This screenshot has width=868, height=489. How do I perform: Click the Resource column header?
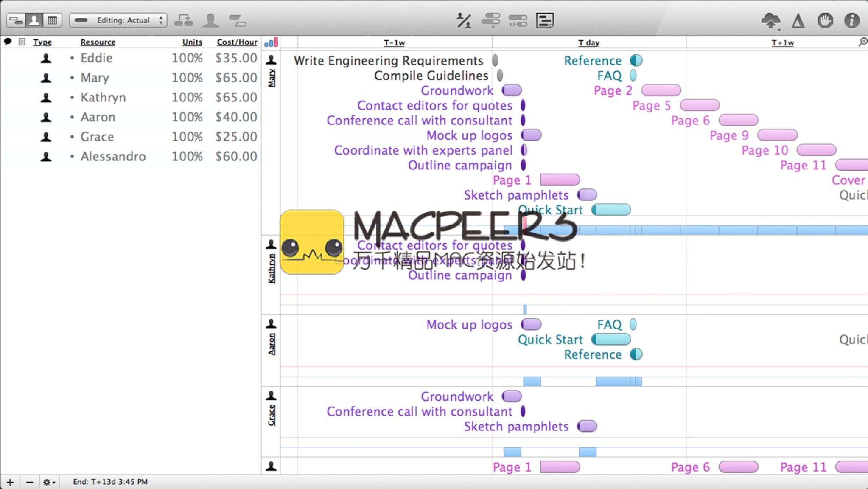(98, 42)
